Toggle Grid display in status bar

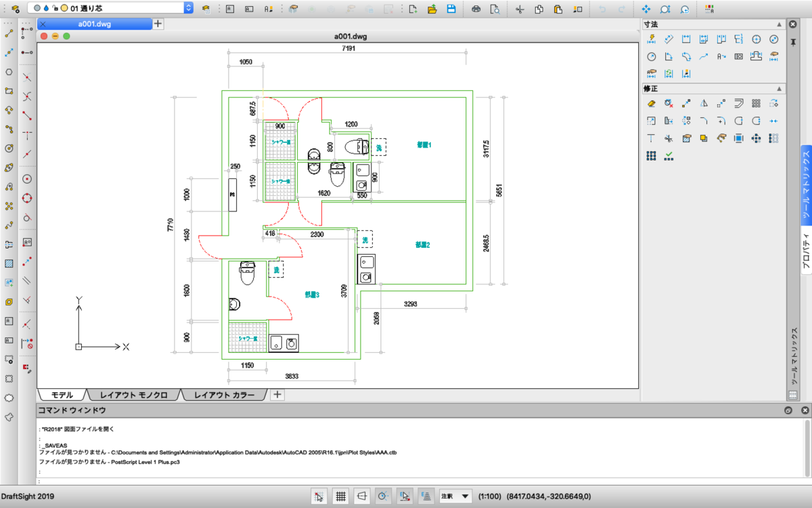340,496
